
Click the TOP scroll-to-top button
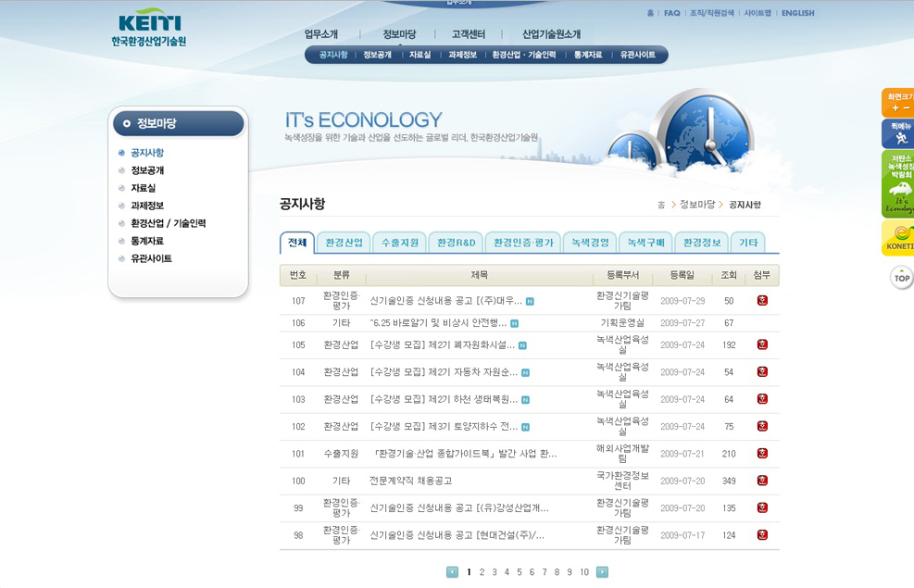901,277
